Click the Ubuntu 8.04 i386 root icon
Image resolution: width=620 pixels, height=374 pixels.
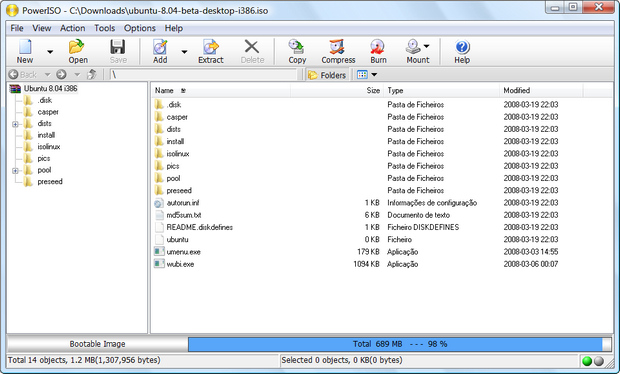click(15, 89)
